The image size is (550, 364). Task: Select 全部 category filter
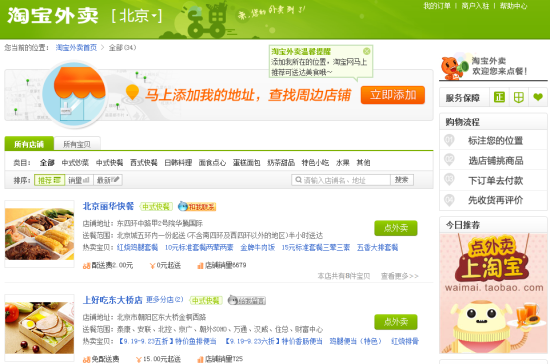point(47,163)
